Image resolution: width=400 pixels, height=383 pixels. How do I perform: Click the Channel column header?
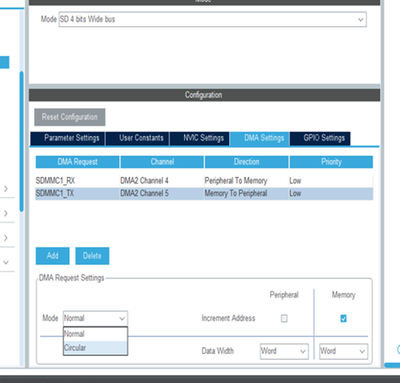click(x=162, y=162)
